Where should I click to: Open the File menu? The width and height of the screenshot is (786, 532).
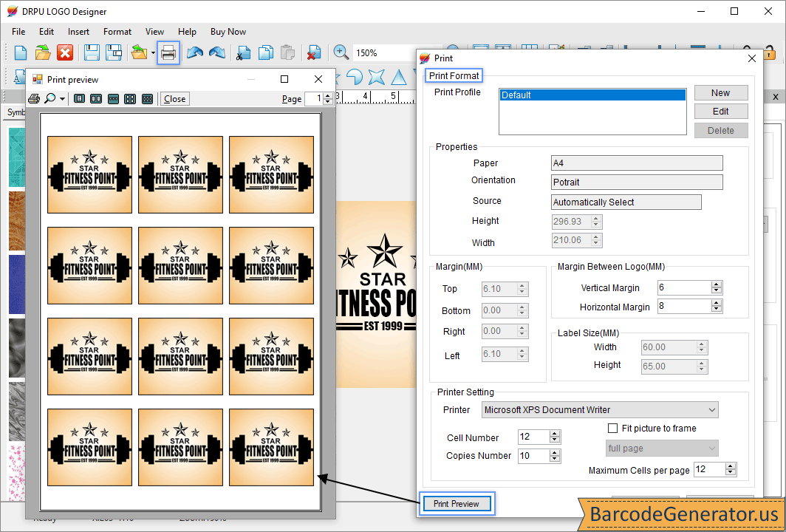[x=18, y=32]
